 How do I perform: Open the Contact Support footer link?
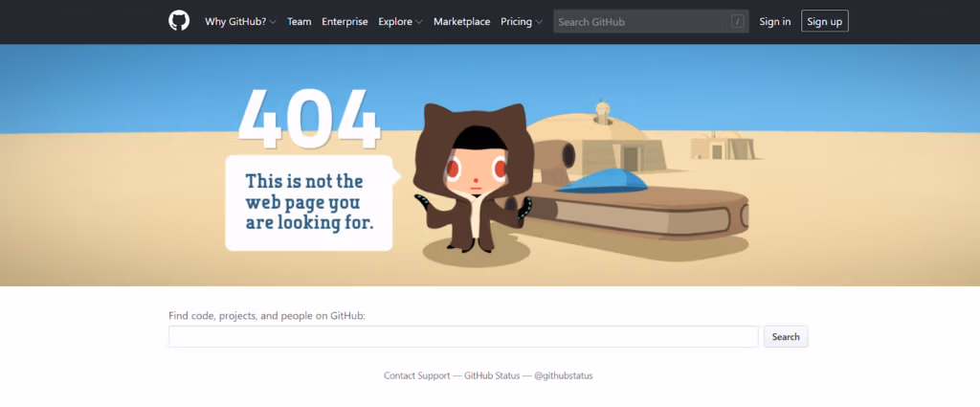pyautogui.click(x=416, y=375)
